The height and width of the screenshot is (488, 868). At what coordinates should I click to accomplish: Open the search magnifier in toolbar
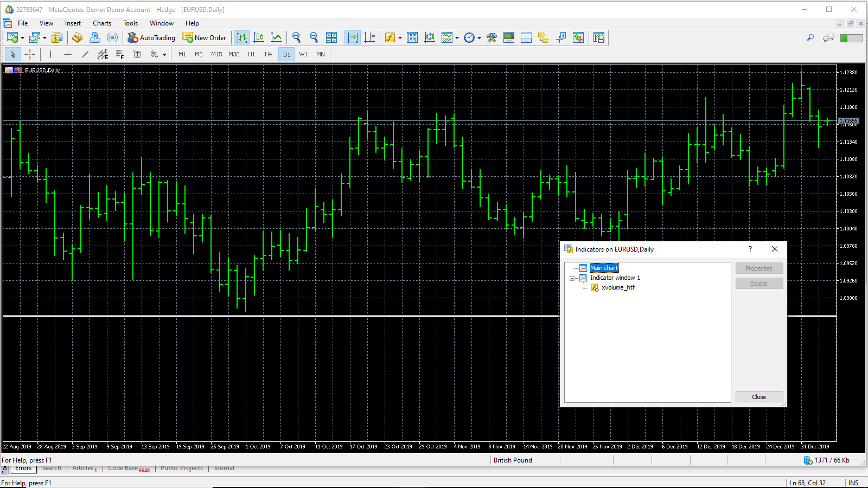pyautogui.click(x=810, y=37)
